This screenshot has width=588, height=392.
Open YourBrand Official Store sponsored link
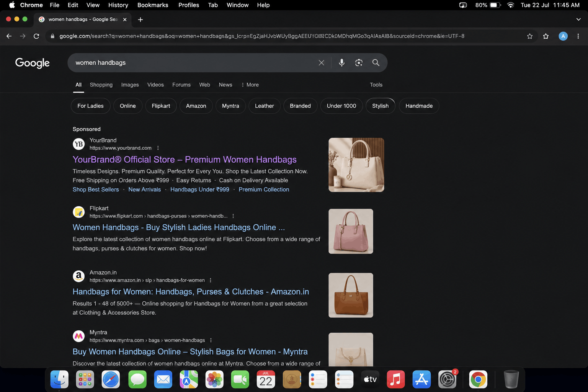185,160
